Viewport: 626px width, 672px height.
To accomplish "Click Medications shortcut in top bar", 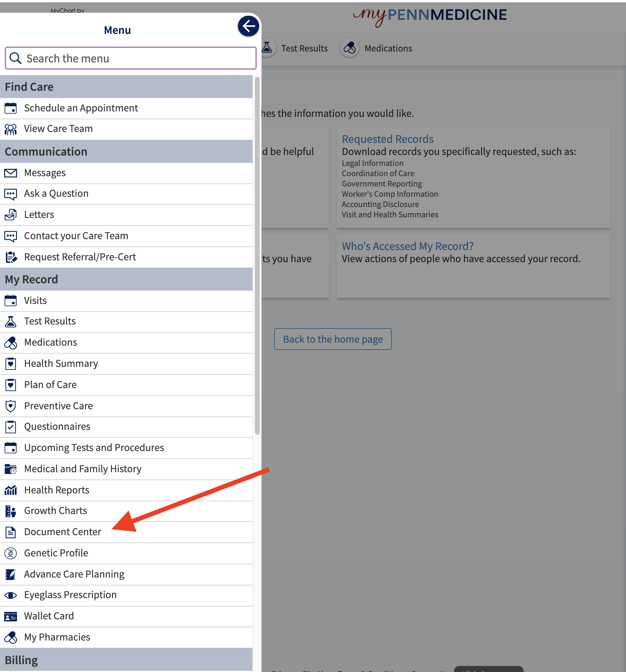I will 376,48.
